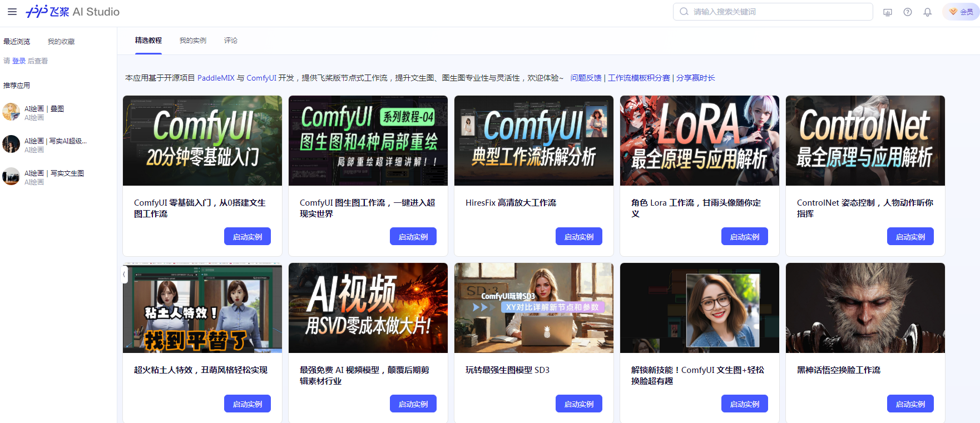Click the PaddlePaddle AI Studio logo
Viewport: 980px width, 423px height.
click(x=73, y=12)
